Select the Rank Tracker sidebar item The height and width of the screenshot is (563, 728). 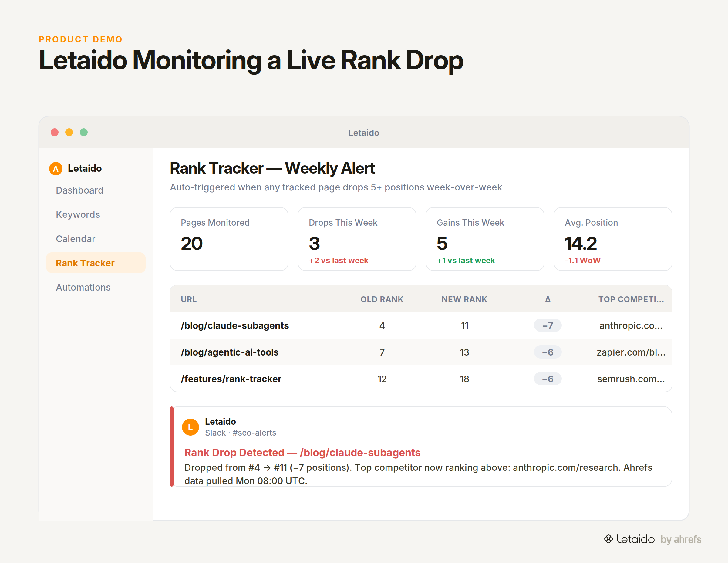96,263
